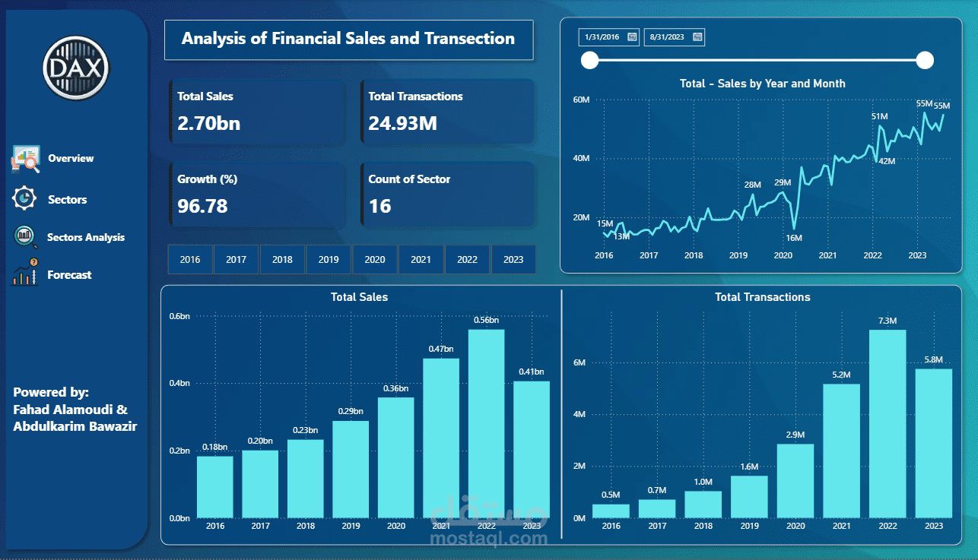978x560 pixels.
Task: Click the 42M line chart label
Action: [x=887, y=161]
